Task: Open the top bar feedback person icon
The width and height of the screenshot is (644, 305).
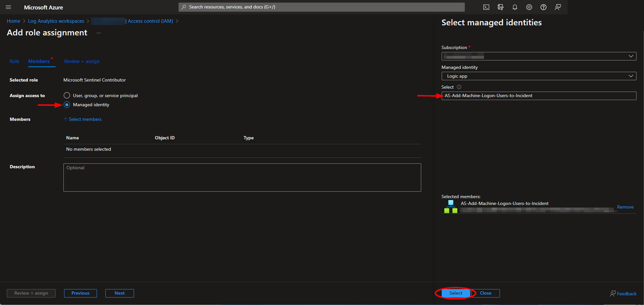Action: pyautogui.click(x=558, y=7)
